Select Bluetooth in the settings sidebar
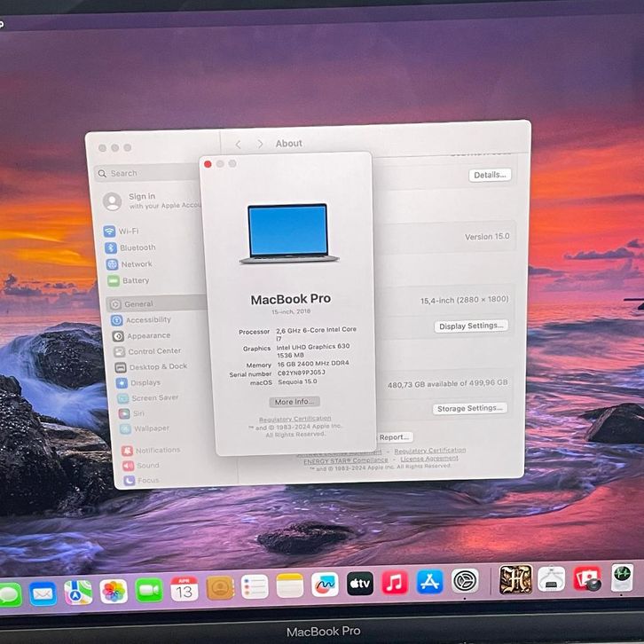The image size is (644, 644). pyautogui.click(x=137, y=247)
